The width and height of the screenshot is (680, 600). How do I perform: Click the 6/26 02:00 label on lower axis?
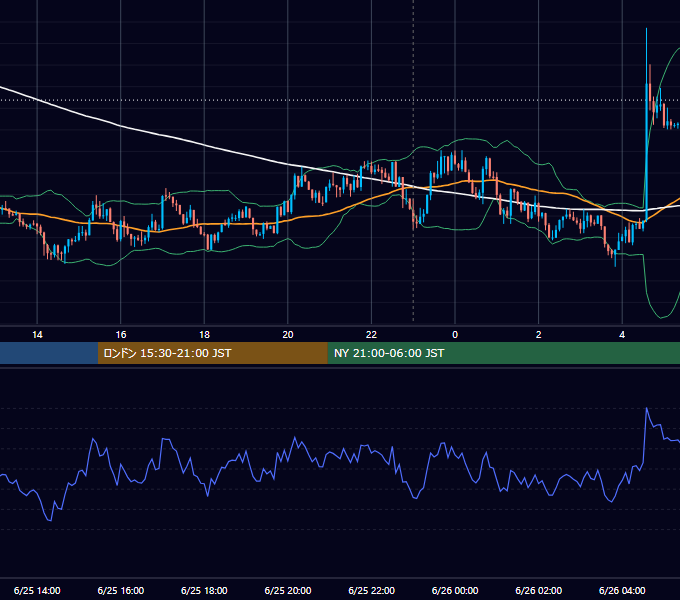539,590
